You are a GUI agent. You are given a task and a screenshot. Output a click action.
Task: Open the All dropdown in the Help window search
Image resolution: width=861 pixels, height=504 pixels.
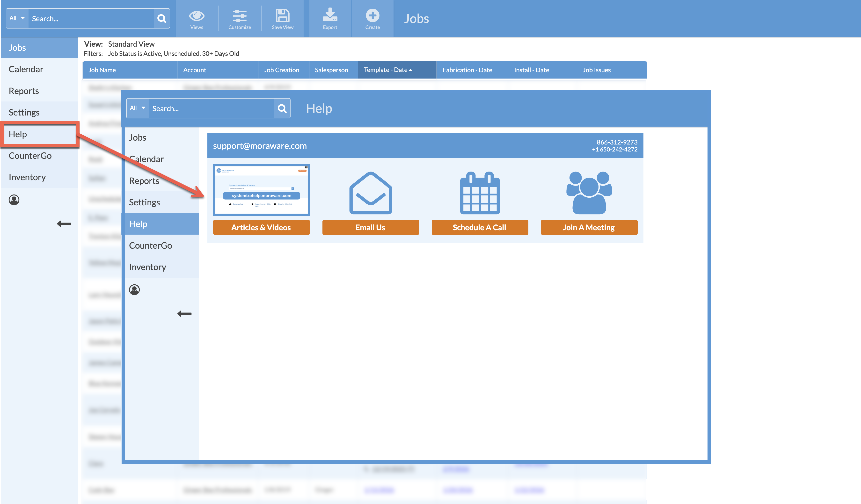[137, 108]
